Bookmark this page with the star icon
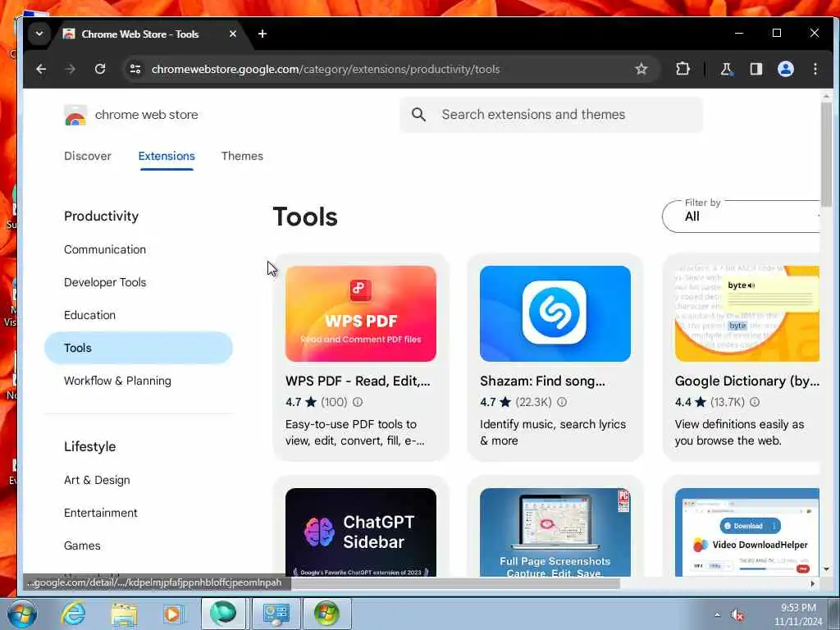Viewport: 840px width, 630px height. point(641,69)
